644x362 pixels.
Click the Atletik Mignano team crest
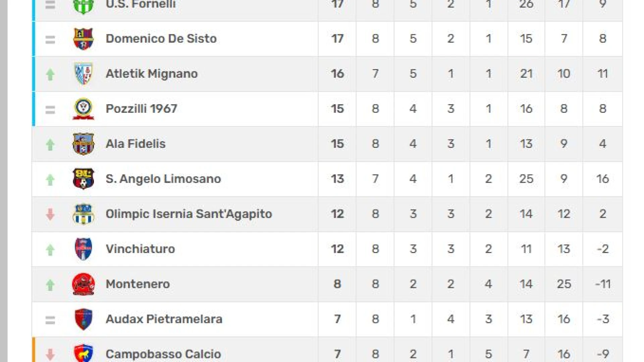pyautogui.click(x=83, y=74)
